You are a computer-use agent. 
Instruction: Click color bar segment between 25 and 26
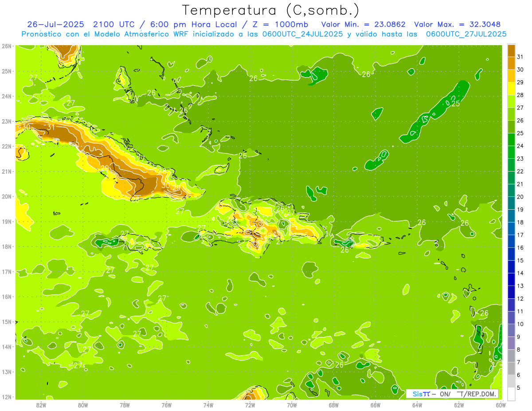511,127
